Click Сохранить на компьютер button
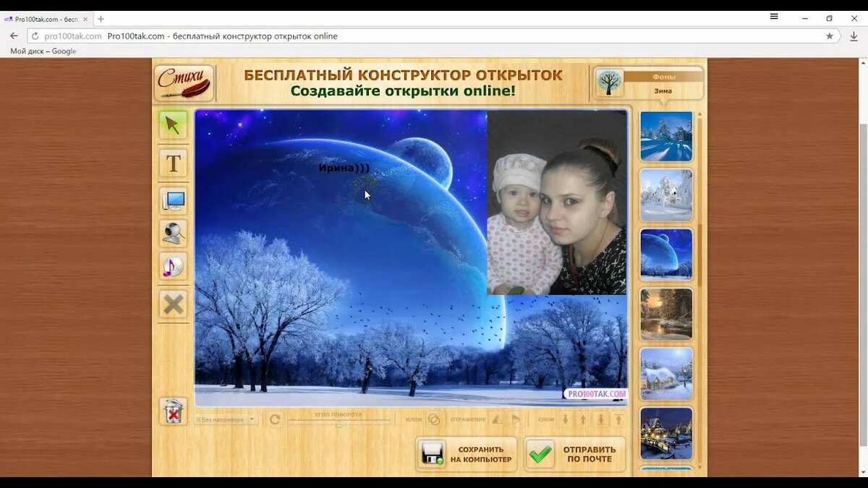Screen dimensions: 868x488 click(467, 454)
